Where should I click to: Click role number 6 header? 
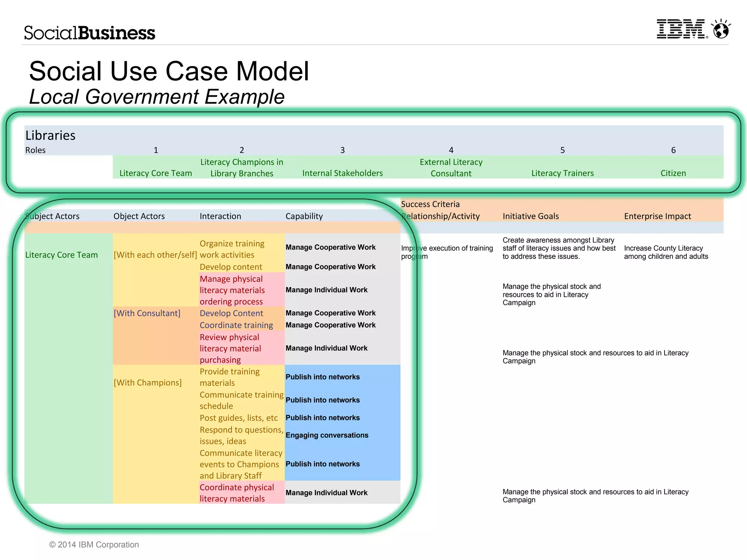tap(673, 150)
